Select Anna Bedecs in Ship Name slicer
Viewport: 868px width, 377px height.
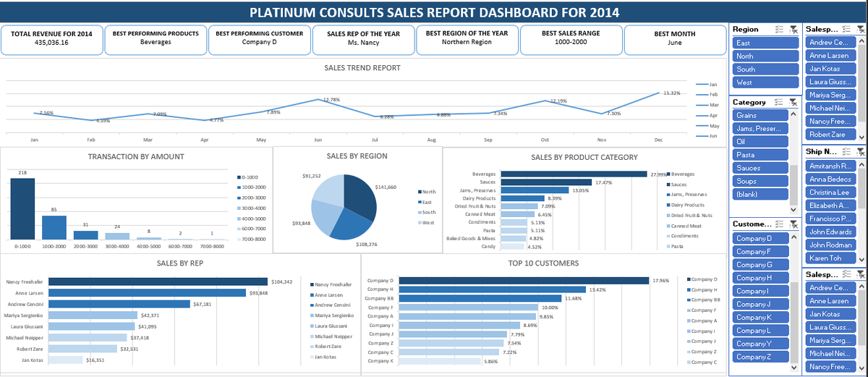click(x=830, y=179)
